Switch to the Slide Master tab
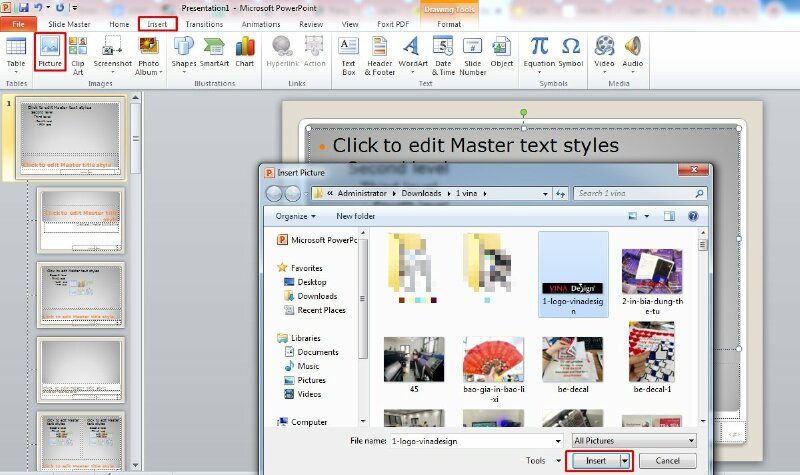 69,24
